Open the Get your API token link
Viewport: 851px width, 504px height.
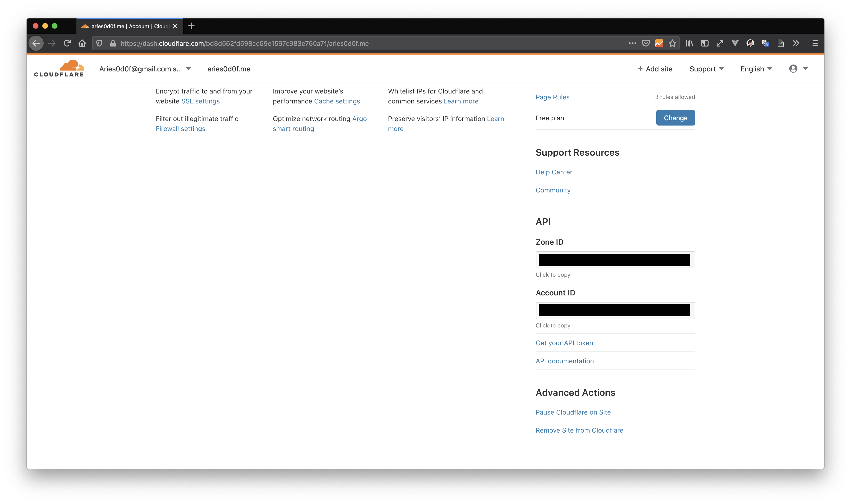564,343
